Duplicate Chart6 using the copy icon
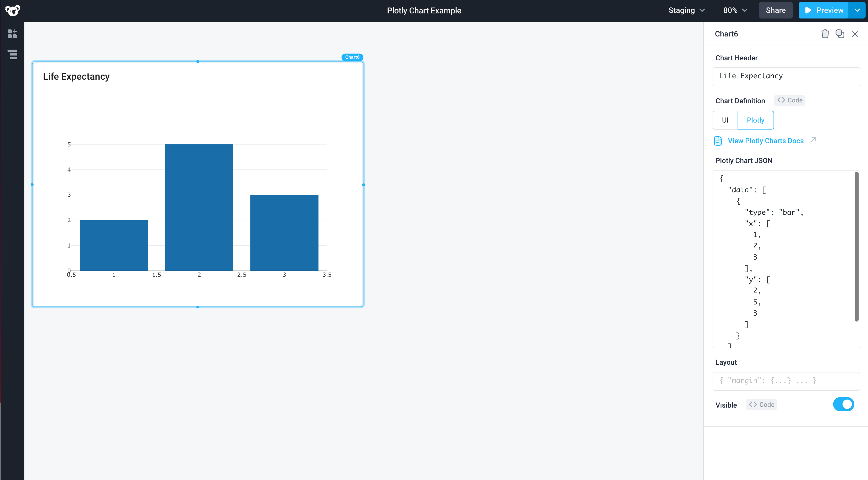 (x=840, y=34)
